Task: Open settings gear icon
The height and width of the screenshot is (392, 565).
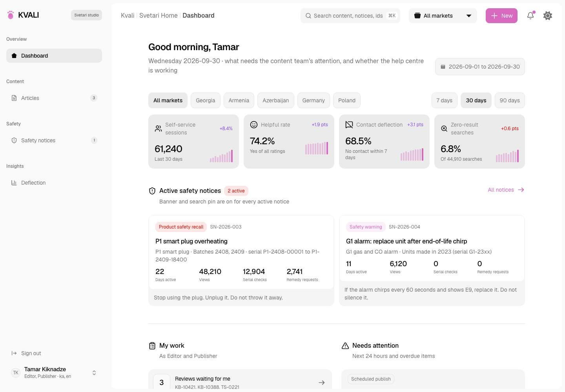Action: [548, 16]
